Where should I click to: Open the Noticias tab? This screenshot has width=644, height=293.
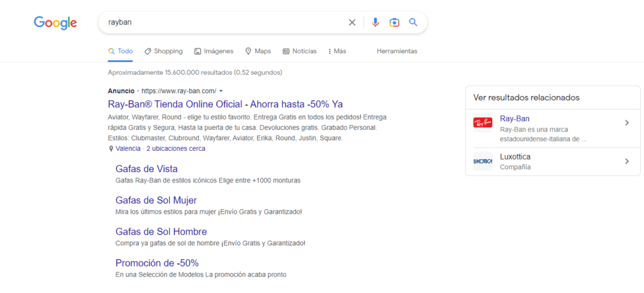[299, 52]
